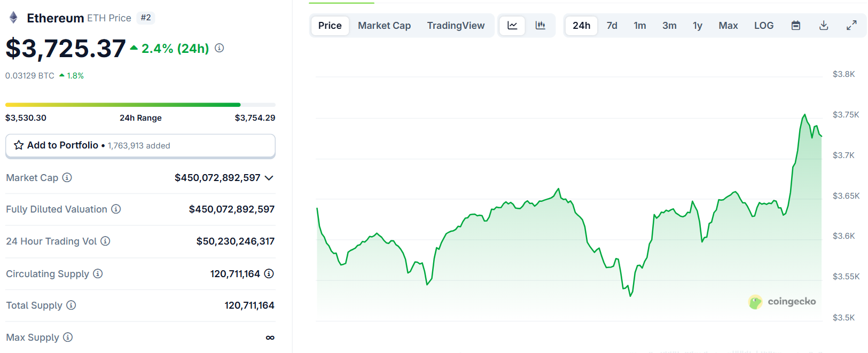Show the 24 Hour Trading Vol info icon

pos(105,241)
